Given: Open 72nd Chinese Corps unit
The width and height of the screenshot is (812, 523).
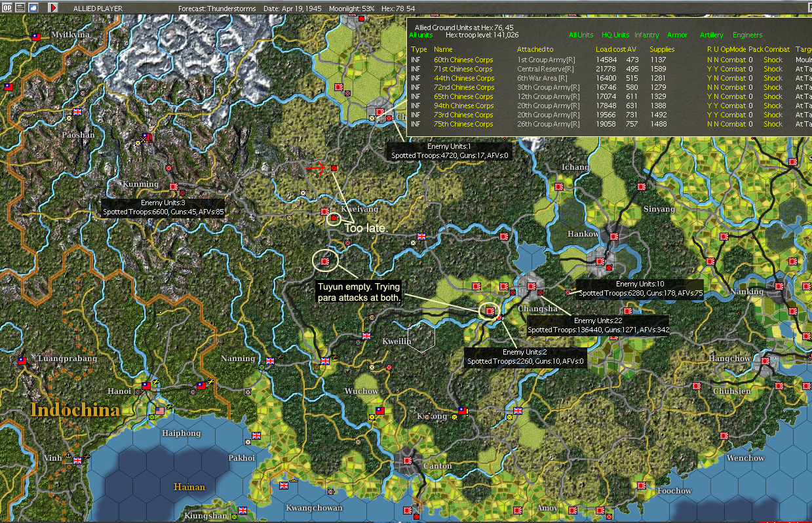Looking at the screenshot, I should [464, 87].
